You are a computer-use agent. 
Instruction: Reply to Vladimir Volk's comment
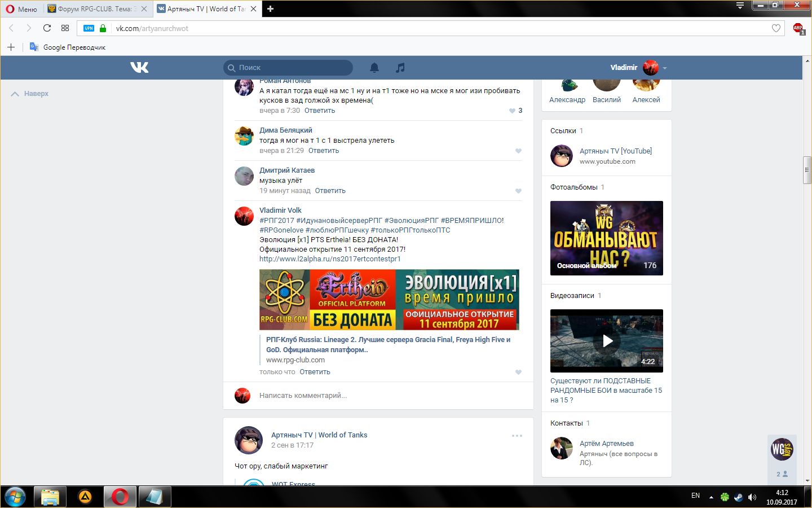[x=315, y=372]
